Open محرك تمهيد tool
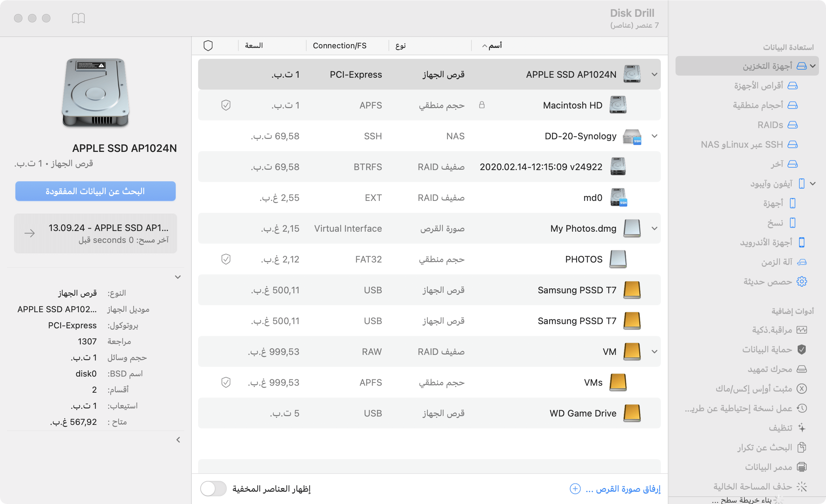Viewport: 826px width, 504px height. click(x=777, y=369)
